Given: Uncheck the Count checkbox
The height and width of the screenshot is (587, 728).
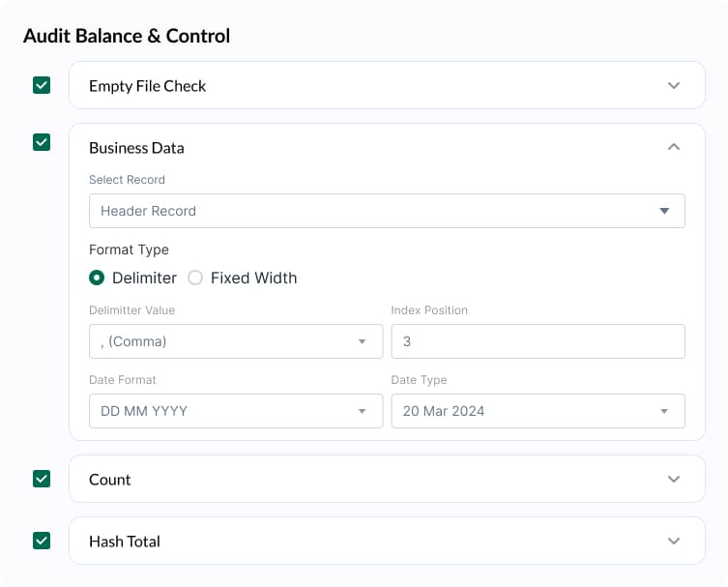Looking at the screenshot, I should point(42,479).
